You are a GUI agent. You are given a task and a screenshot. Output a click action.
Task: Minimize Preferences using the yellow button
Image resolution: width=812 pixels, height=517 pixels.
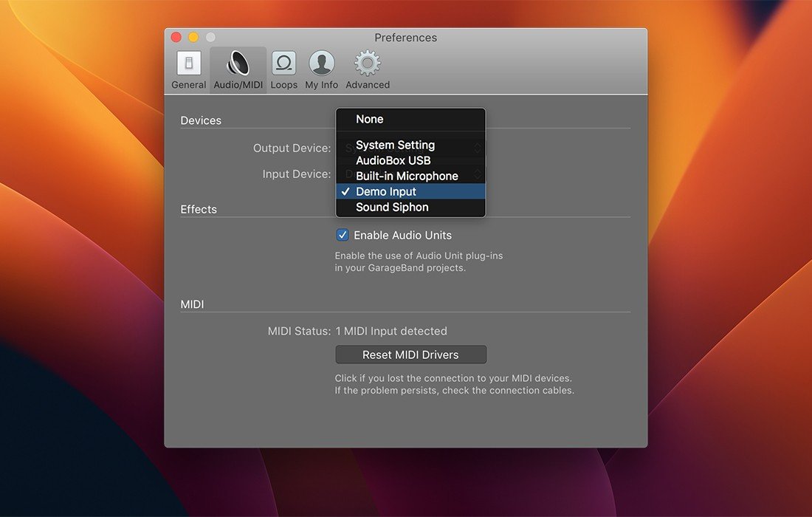click(x=193, y=37)
